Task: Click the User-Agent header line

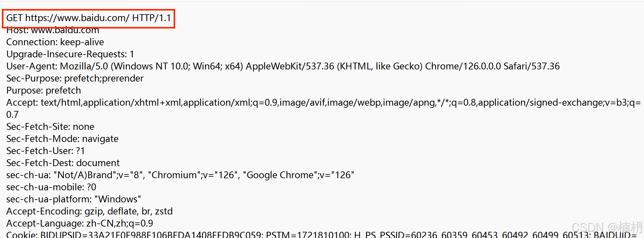Action: [283, 66]
